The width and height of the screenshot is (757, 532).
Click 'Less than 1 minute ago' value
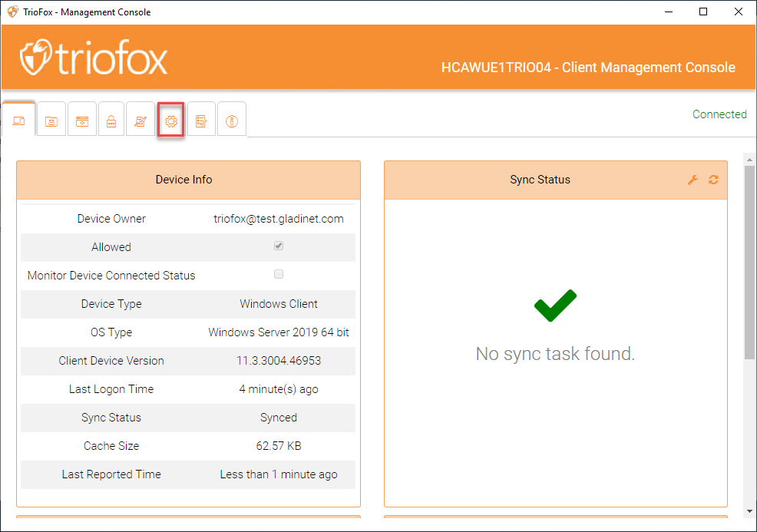pos(279,474)
